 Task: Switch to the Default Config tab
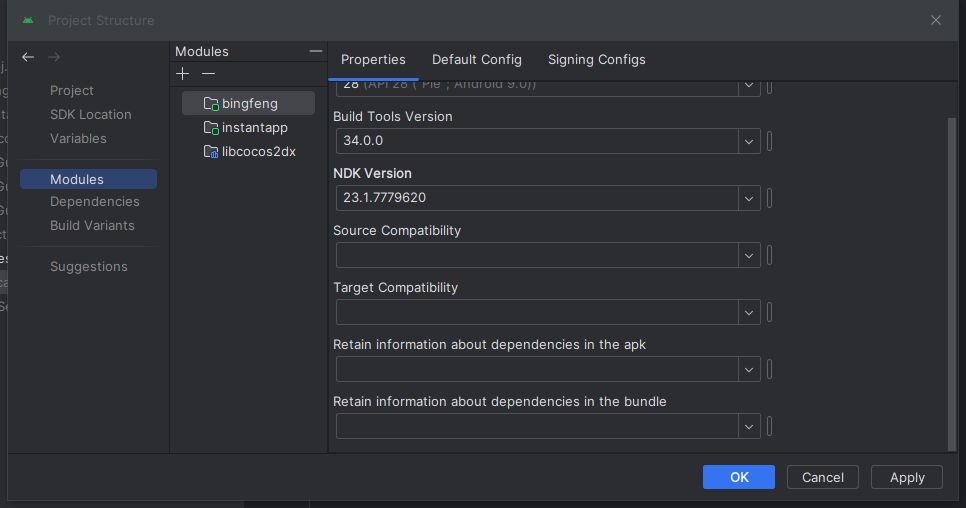pyautogui.click(x=477, y=60)
